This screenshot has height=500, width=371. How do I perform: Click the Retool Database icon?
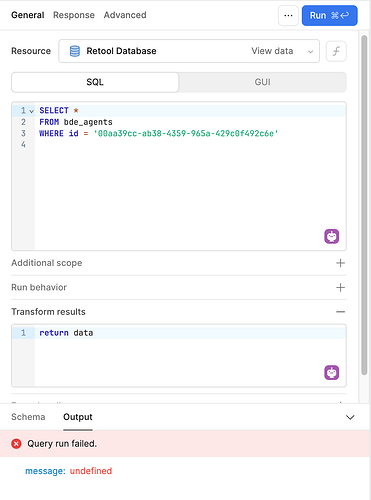pyautogui.click(x=75, y=51)
